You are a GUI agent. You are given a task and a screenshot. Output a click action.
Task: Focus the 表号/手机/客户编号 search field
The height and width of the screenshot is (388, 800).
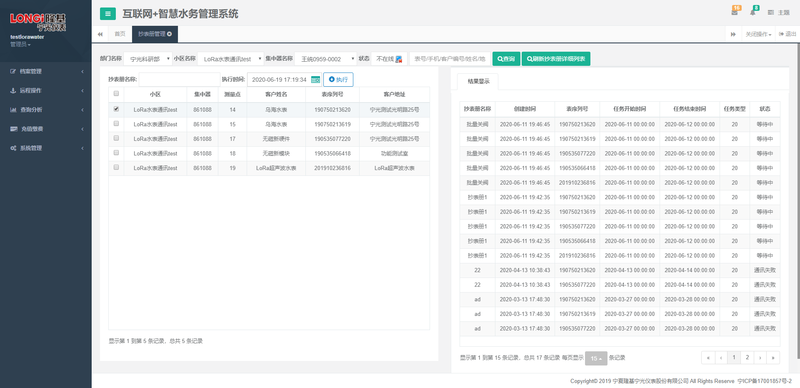[450, 59]
